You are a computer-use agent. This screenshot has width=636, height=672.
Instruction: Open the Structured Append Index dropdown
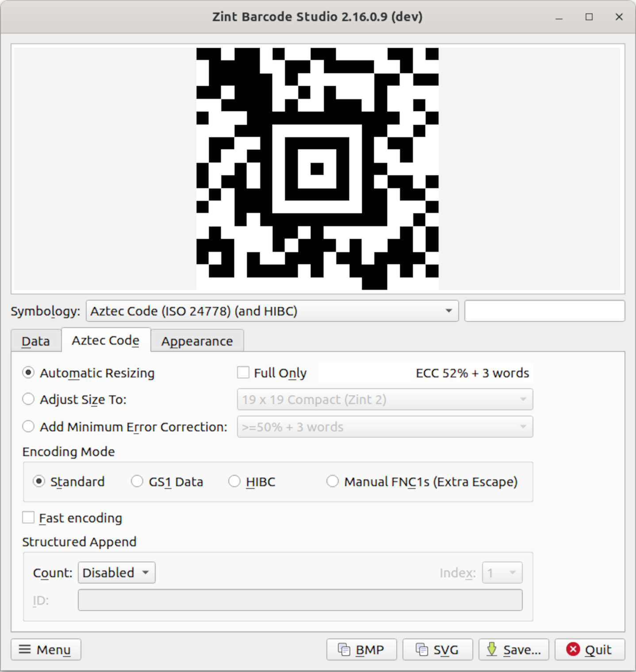coord(502,573)
